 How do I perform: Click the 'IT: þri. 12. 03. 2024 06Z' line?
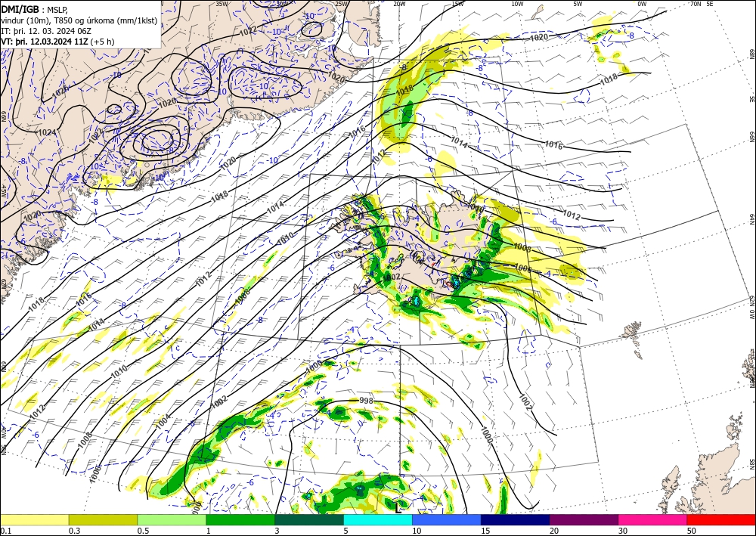pyautogui.click(x=46, y=31)
